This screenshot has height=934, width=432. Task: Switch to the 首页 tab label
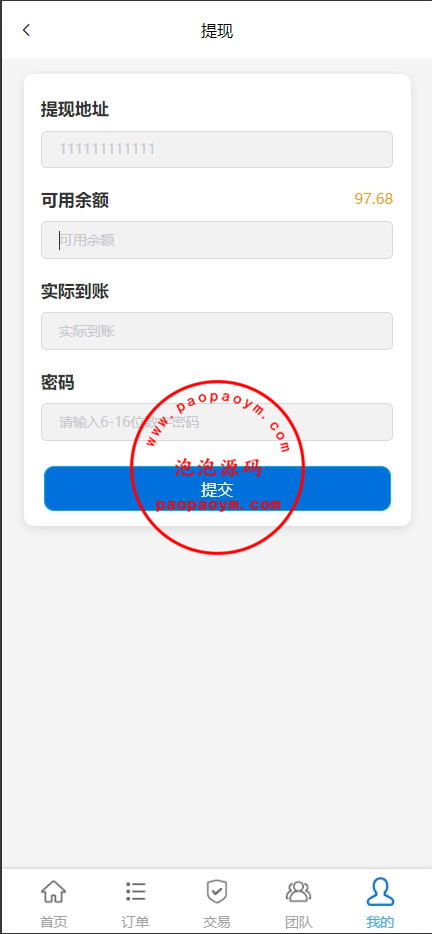coord(54,922)
